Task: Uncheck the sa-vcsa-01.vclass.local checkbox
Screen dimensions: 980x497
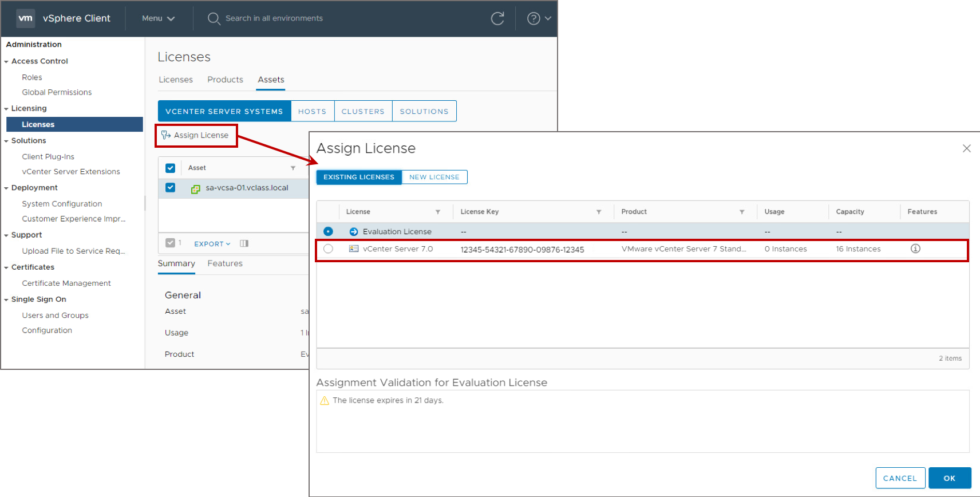Action: (170, 188)
